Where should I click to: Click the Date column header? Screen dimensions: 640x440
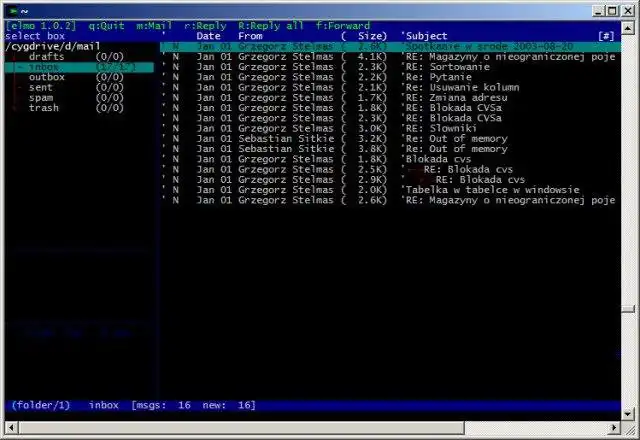(x=208, y=36)
